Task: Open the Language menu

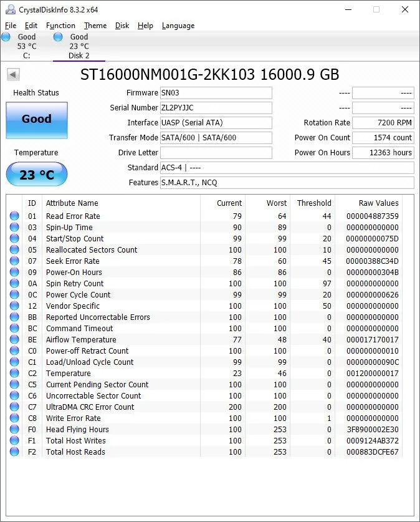Action: [x=178, y=26]
